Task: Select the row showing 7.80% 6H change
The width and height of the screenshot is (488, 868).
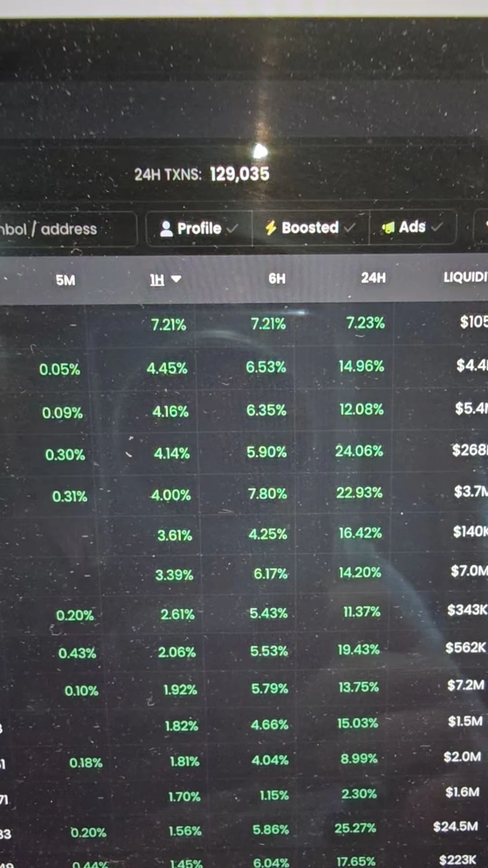Action: (x=244, y=494)
